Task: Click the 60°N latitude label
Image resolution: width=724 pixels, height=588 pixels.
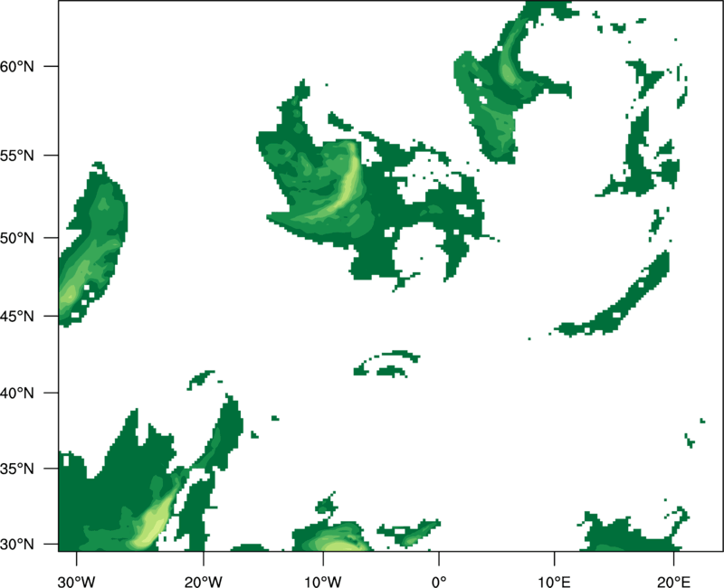Action: (x=17, y=66)
